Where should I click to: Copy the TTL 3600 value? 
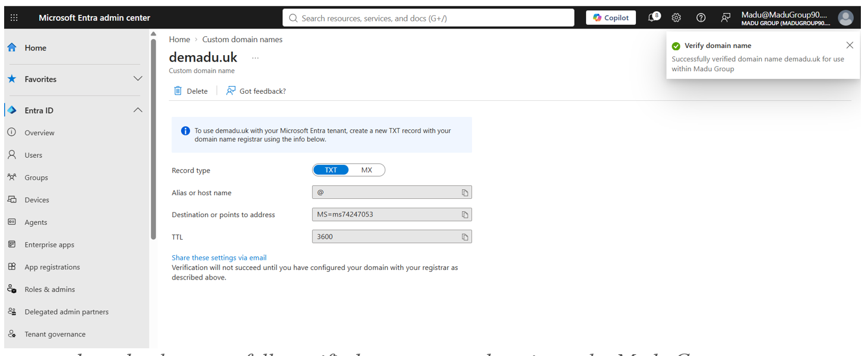[465, 237]
